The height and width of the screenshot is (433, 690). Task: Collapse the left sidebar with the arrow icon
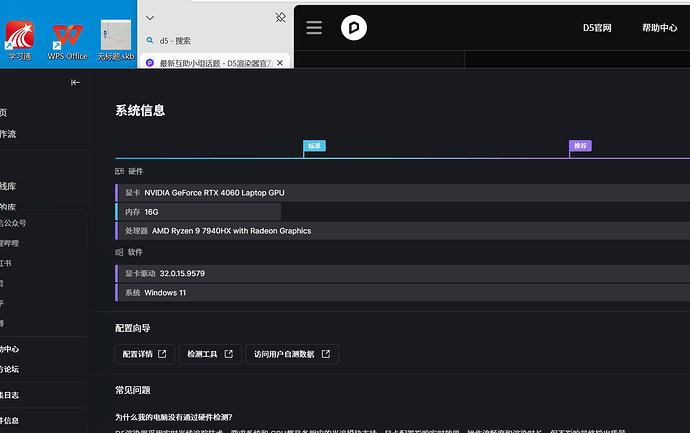(75, 82)
